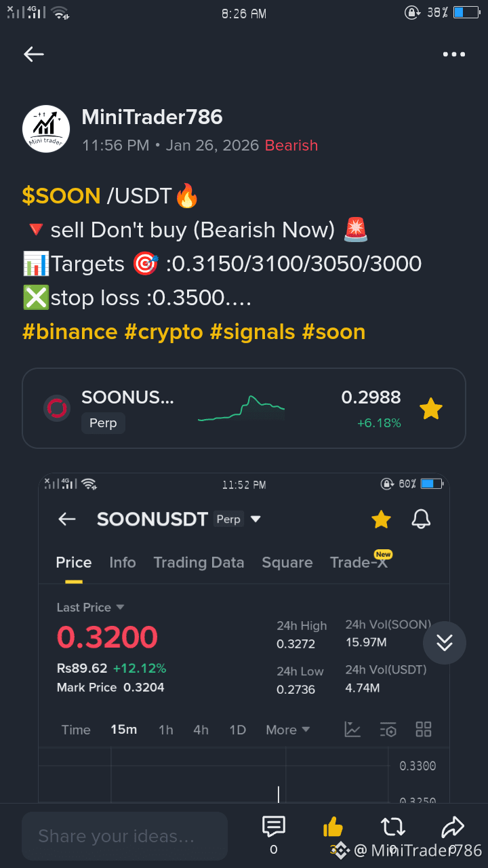Open the three-dot options menu
This screenshot has height=868, width=488.
pyautogui.click(x=453, y=54)
